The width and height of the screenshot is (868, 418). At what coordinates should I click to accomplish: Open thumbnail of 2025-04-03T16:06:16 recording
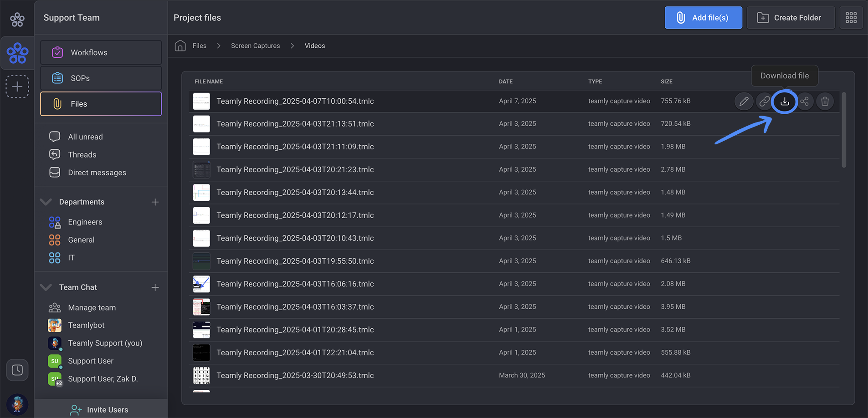click(x=201, y=284)
